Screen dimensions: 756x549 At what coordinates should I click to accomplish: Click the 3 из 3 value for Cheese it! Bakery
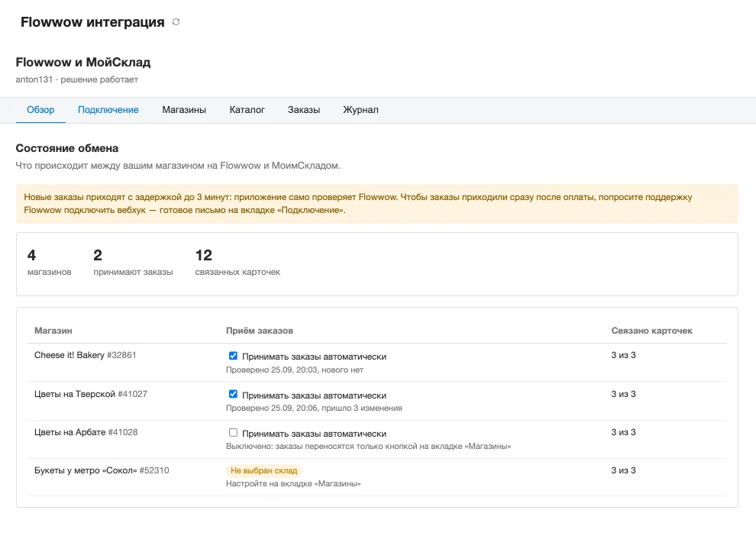[623, 355]
